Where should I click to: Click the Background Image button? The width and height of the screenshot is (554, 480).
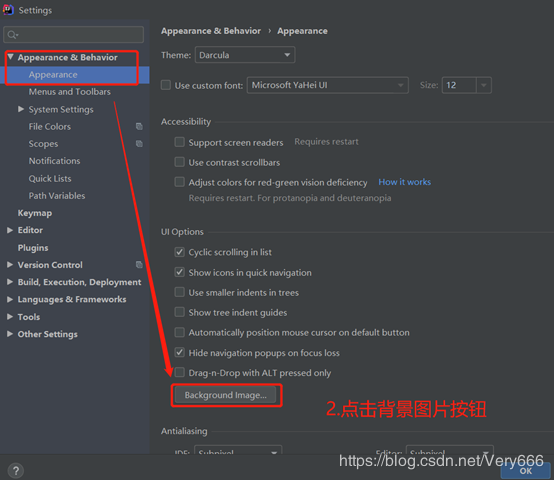(226, 395)
